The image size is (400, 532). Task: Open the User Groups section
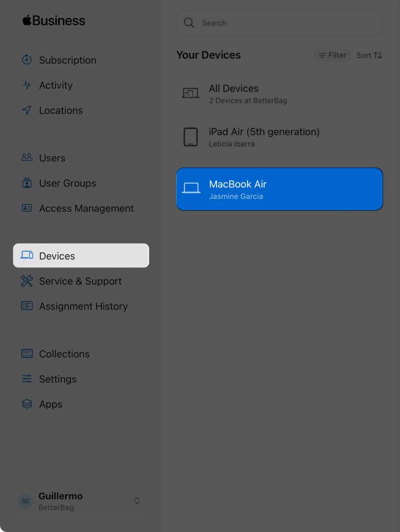68,183
